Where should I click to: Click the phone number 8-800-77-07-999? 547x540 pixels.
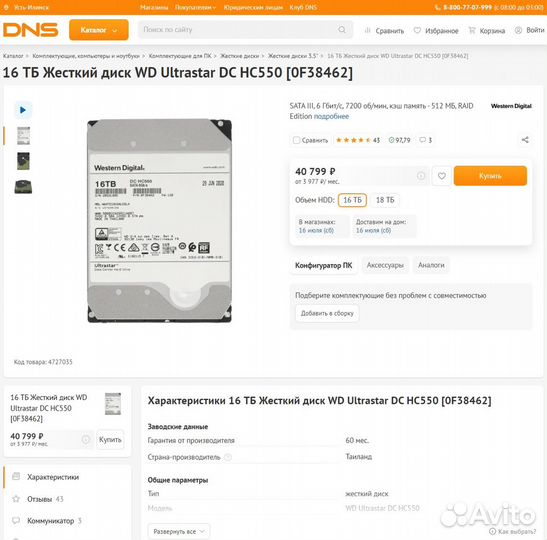[x=467, y=7]
